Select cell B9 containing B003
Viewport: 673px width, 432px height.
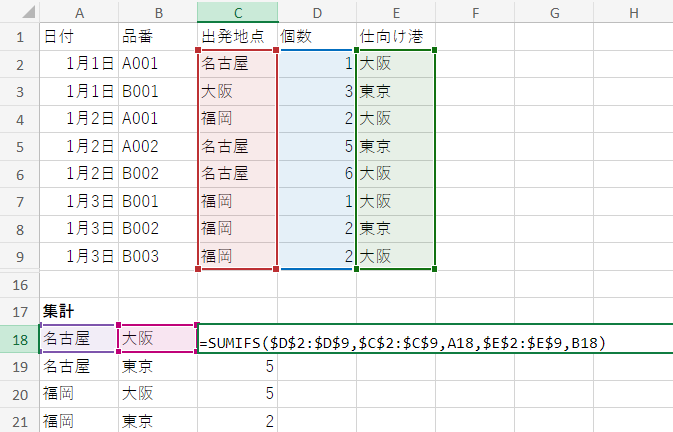click(x=158, y=257)
